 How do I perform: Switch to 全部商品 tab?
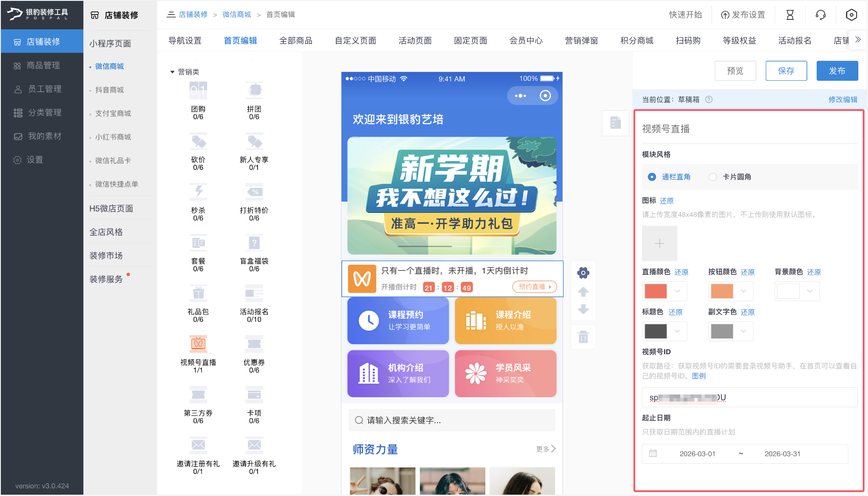[296, 41]
